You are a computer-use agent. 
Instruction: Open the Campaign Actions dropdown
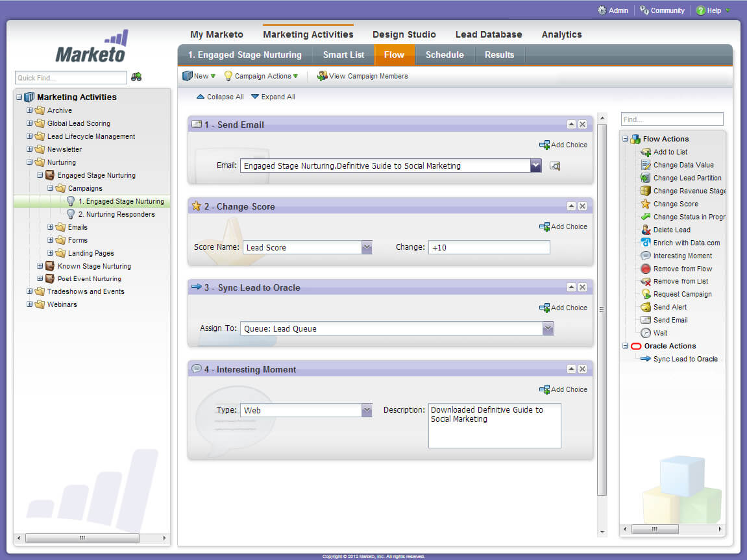261,76
